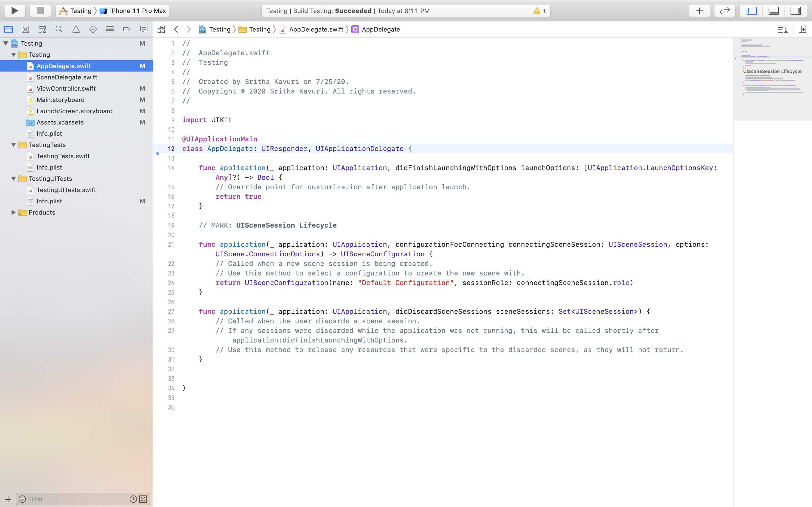The image size is (812, 507).
Task: Select ViewController.swift in navigator
Action: (66, 88)
